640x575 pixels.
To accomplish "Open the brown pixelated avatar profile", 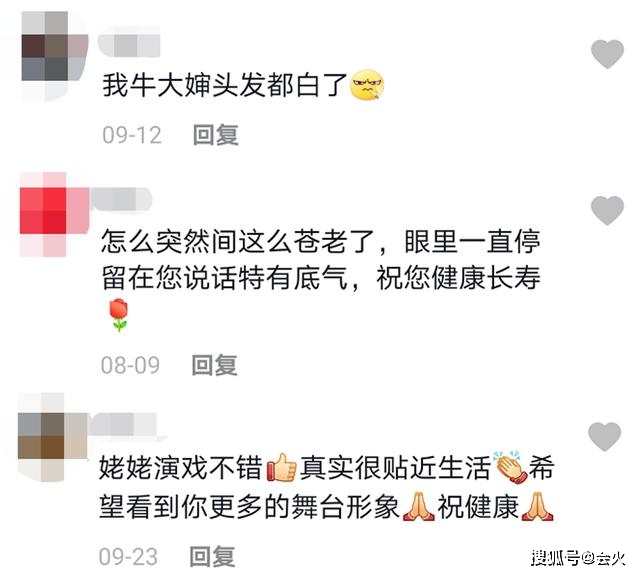I will (52, 437).
